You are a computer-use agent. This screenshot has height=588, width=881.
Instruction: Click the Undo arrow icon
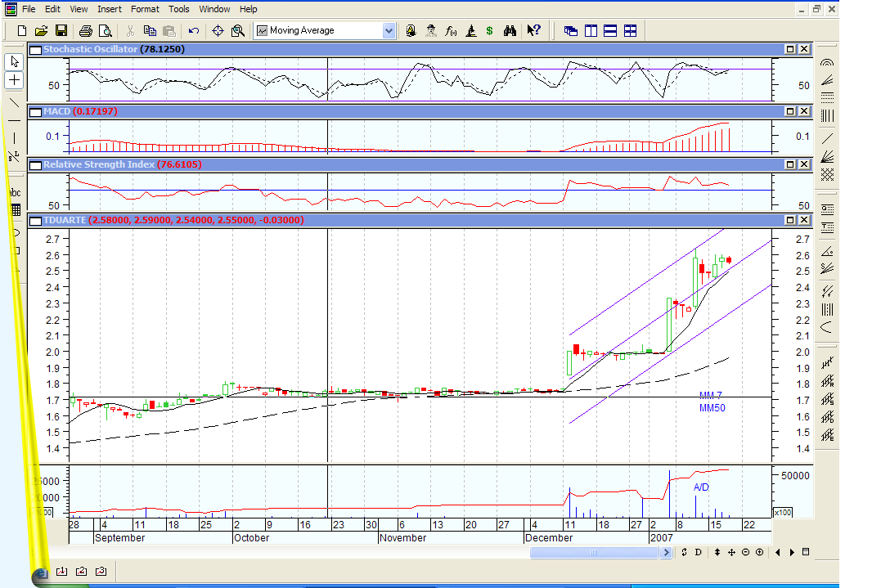pyautogui.click(x=193, y=31)
